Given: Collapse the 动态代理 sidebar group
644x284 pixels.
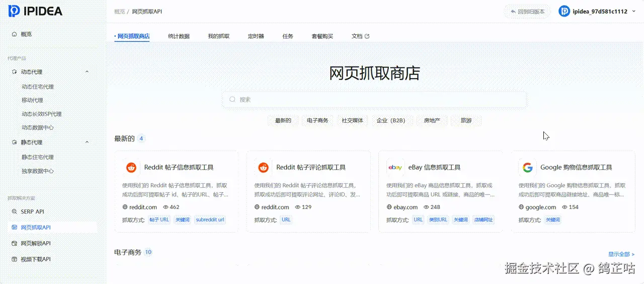Looking at the screenshot, I should pos(87,72).
